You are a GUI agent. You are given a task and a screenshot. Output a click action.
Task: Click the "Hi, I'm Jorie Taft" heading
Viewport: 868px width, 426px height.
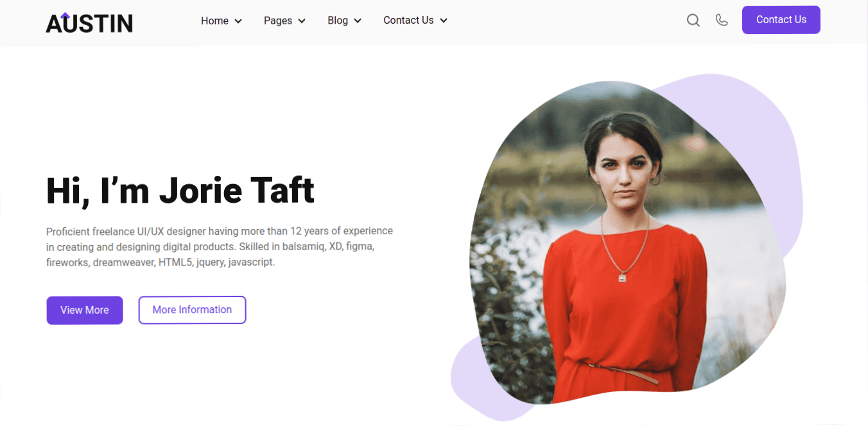click(180, 191)
